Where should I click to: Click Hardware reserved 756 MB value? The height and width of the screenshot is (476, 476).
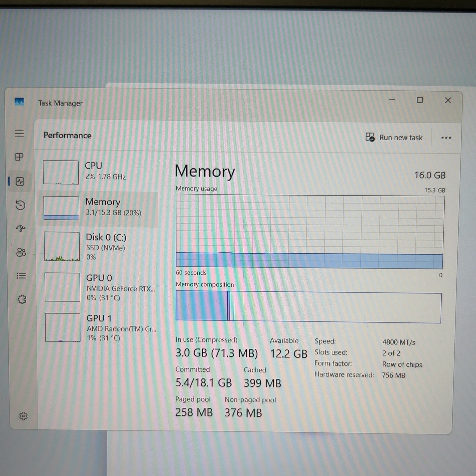point(393,375)
